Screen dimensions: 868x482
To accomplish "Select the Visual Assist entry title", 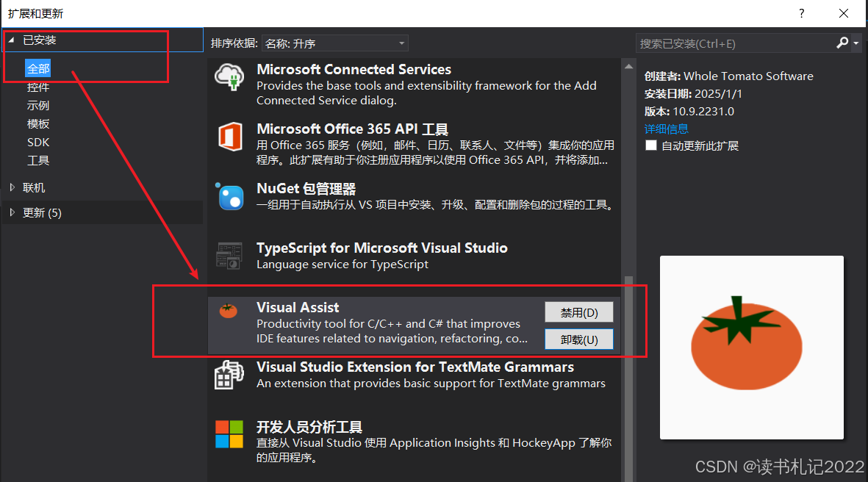I will [x=298, y=307].
